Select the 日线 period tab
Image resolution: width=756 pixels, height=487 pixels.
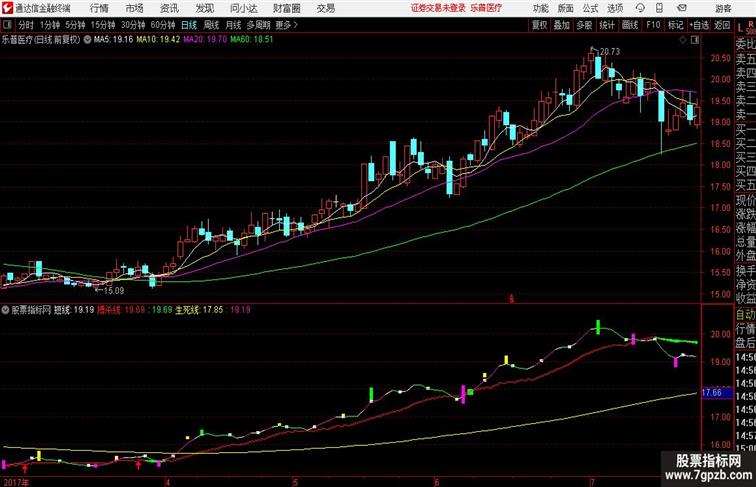click(x=189, y=25)
